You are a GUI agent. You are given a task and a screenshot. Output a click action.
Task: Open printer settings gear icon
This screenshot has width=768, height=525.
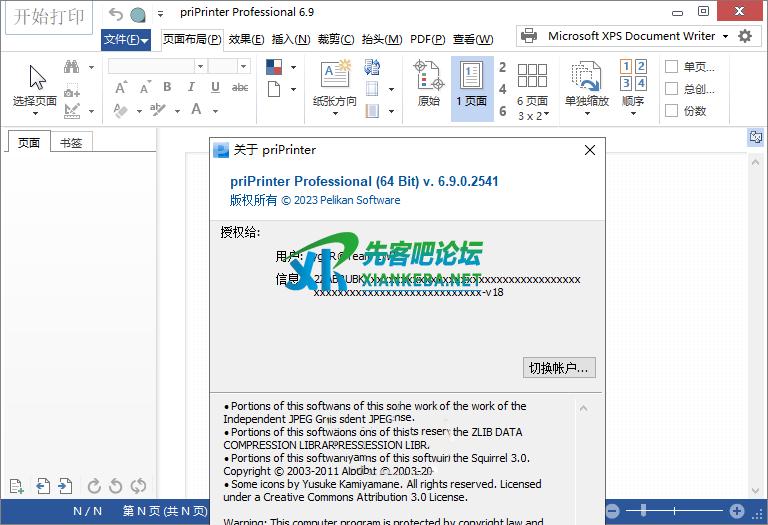745,36
